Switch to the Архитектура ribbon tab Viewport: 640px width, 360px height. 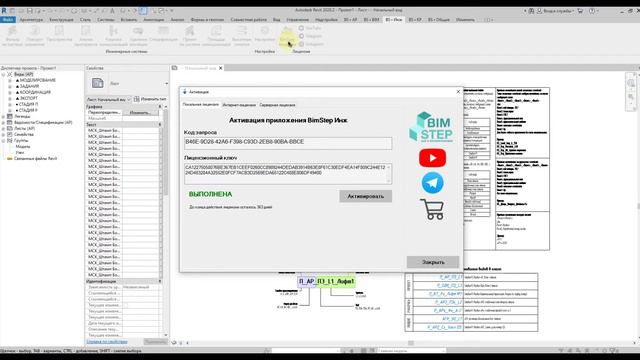(x=31, y=20)
